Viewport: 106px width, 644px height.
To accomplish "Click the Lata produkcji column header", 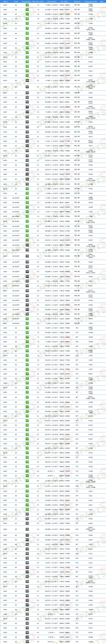I will point(51,1).
